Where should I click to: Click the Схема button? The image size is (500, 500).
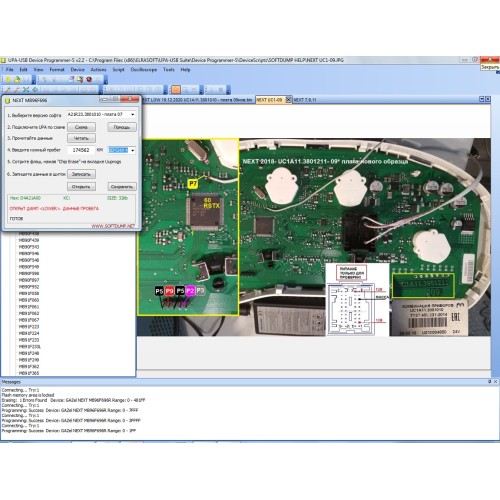point(81,127)
